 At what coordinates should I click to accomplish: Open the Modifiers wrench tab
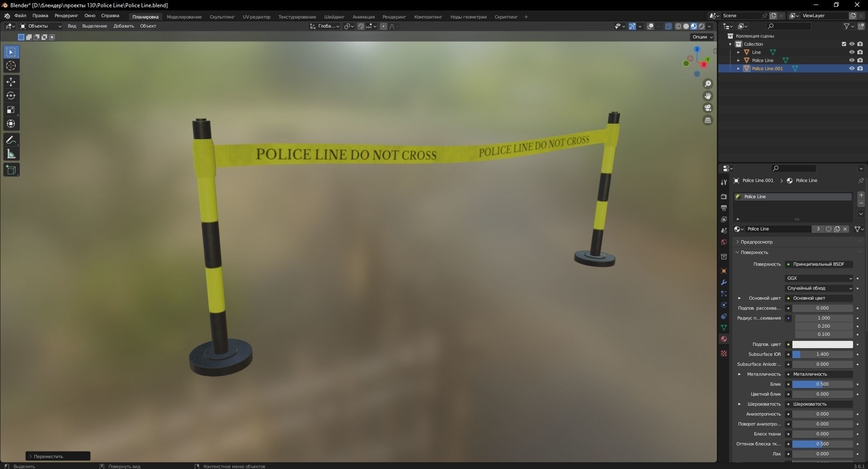tap(724, 282)
